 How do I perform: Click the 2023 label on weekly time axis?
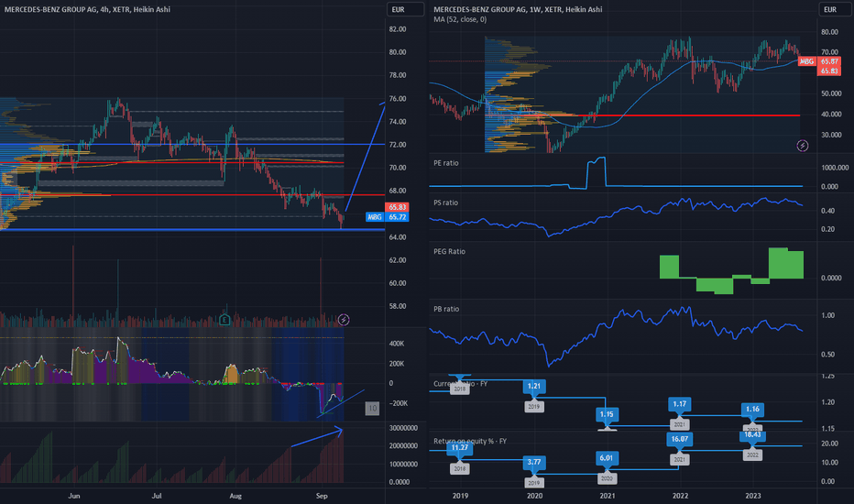[x=753, y=496]
